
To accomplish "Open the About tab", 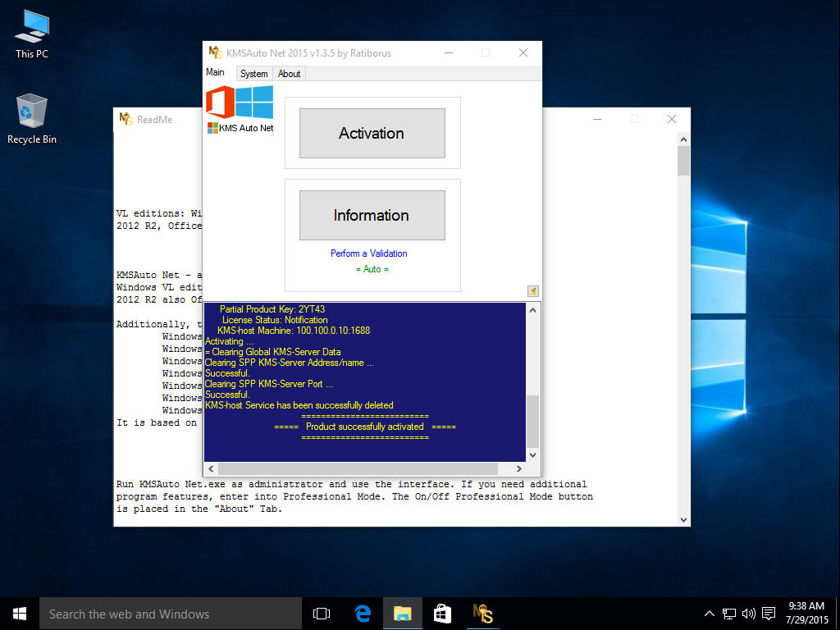I will coord(289,74).
